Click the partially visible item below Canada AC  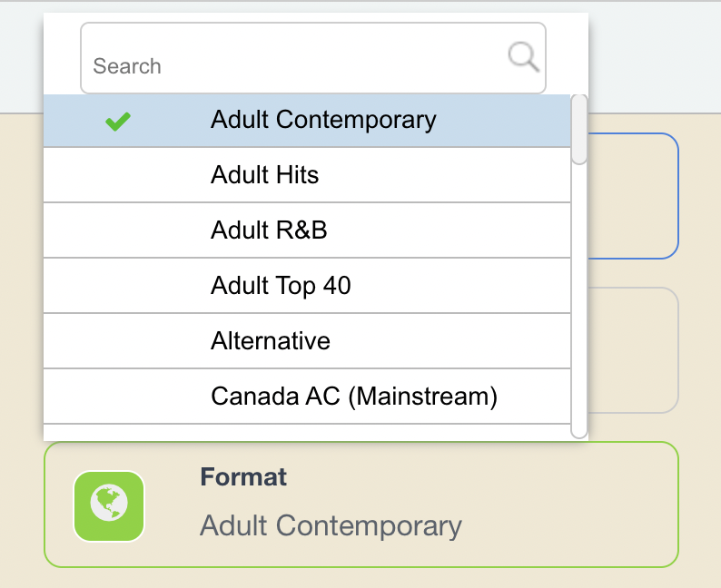click(x=307, y=432)
